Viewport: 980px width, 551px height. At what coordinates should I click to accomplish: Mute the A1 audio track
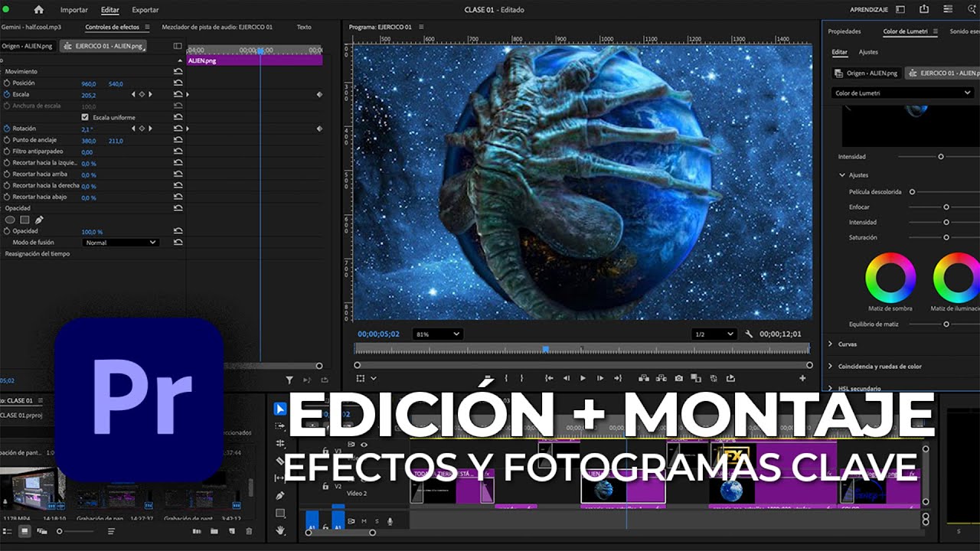pyautogui.click(x=364, y=521)
